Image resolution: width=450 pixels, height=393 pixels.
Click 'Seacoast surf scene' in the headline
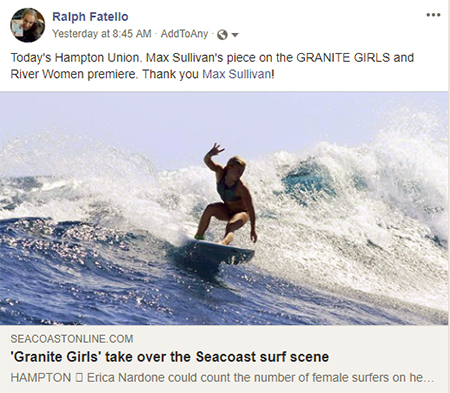coord(262,357)
